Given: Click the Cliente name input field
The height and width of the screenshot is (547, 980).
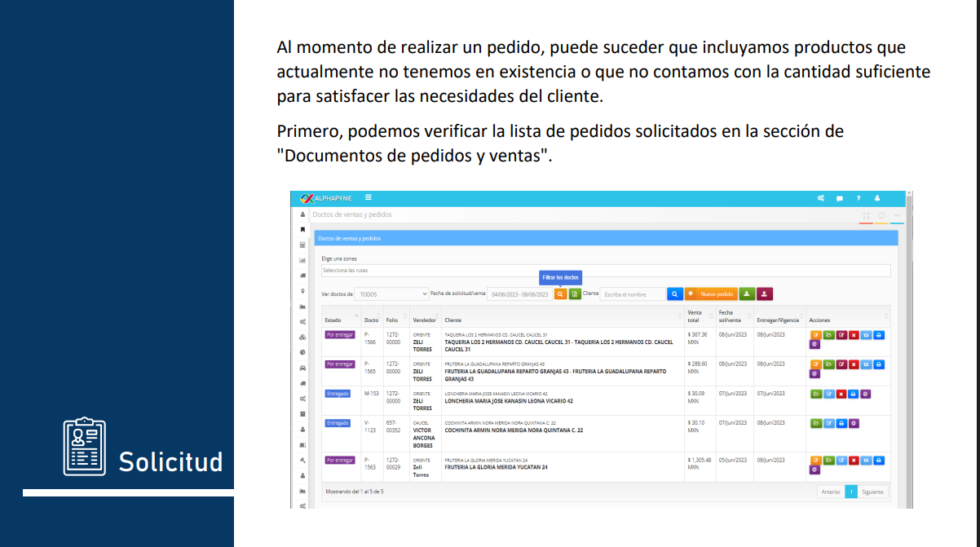Looking at the screenshot, I should point(633,294).
